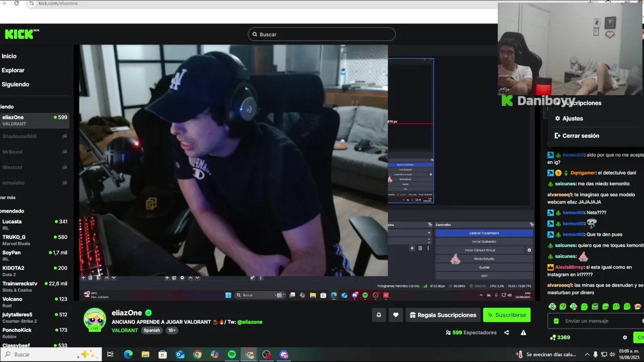The width and height of the screenshot is (644, 362).
Task: Click Ajustes button in OBS controls
Action: point(484,267)
